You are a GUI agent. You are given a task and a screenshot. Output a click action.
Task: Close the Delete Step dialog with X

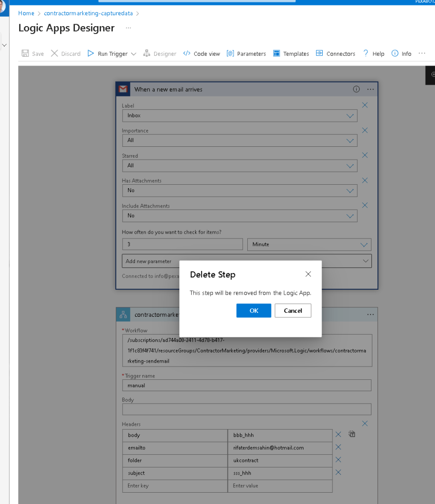click(308, 274)
